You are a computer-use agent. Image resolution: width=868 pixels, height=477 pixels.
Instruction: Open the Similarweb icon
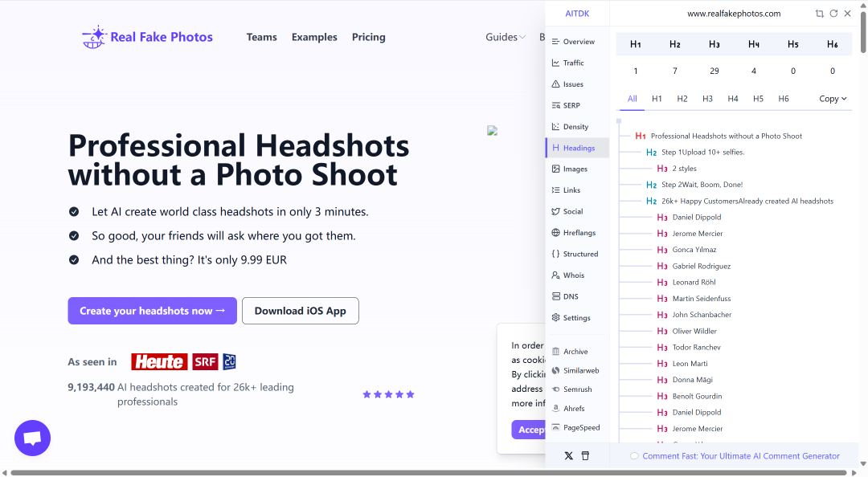556,371
